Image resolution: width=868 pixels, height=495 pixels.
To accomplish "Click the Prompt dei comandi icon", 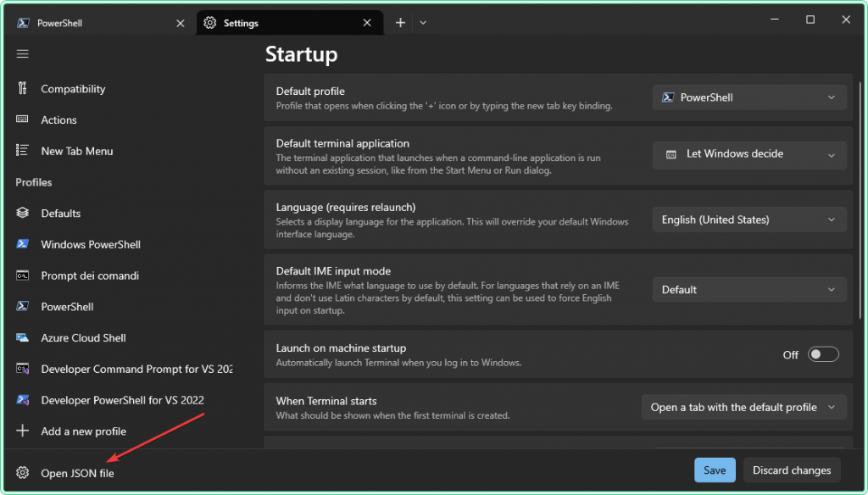I will point(20,275).
